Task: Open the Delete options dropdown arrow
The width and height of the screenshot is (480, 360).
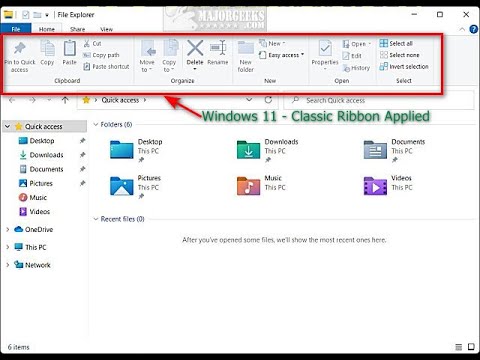Action: 195,69
